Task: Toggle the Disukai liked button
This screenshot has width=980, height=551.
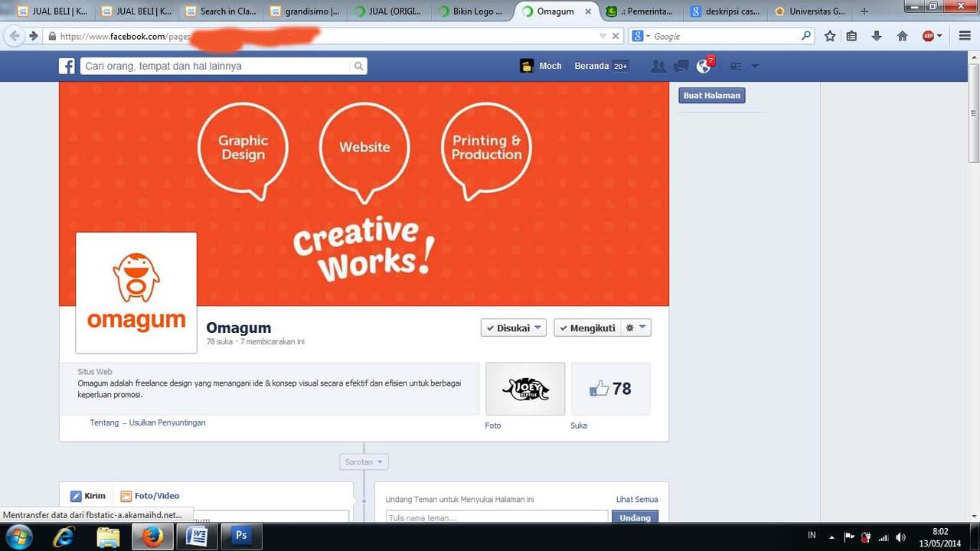Action: (513, 328)
